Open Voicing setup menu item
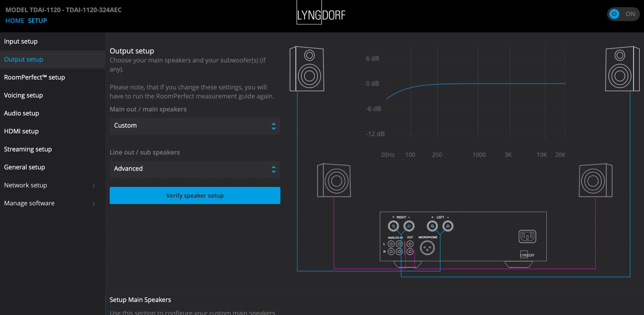This screenshot has height=315, width=644. click(52, 95)
